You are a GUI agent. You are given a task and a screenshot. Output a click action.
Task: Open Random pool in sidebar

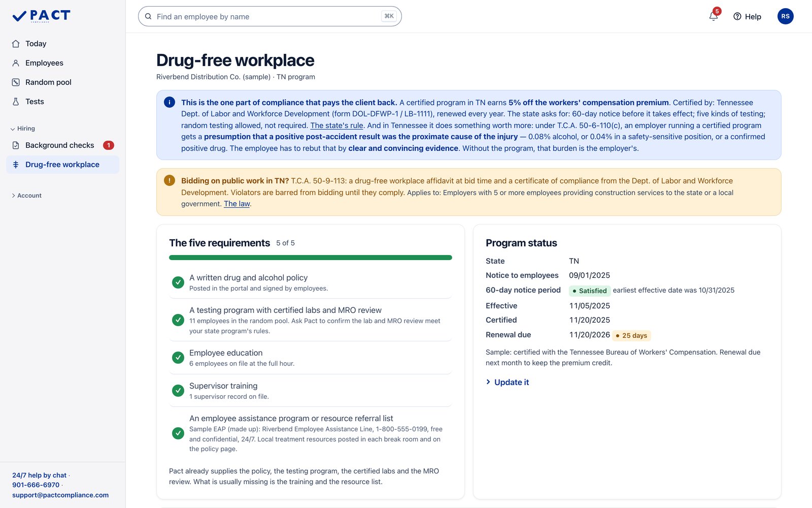62,82
